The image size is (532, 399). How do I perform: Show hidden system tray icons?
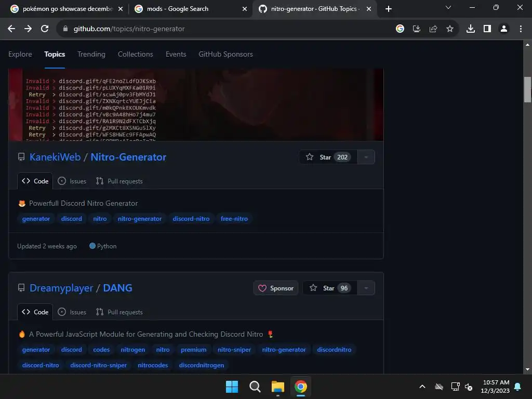[422, 387]
